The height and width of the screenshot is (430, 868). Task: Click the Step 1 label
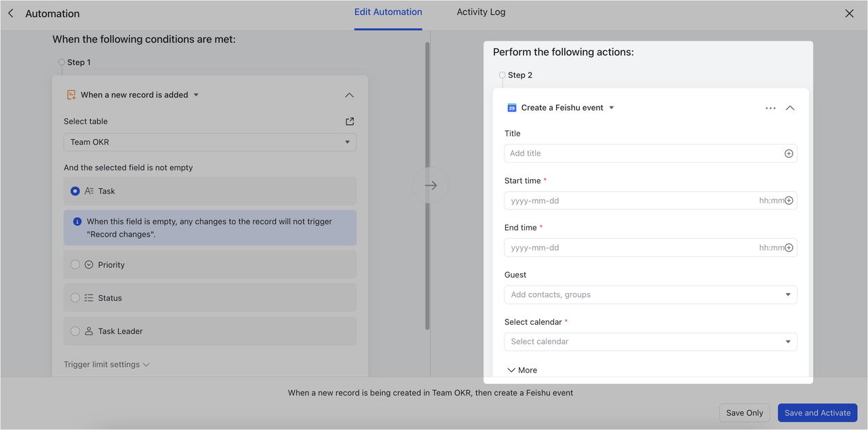pyautogui.click(x=79, y=62)
